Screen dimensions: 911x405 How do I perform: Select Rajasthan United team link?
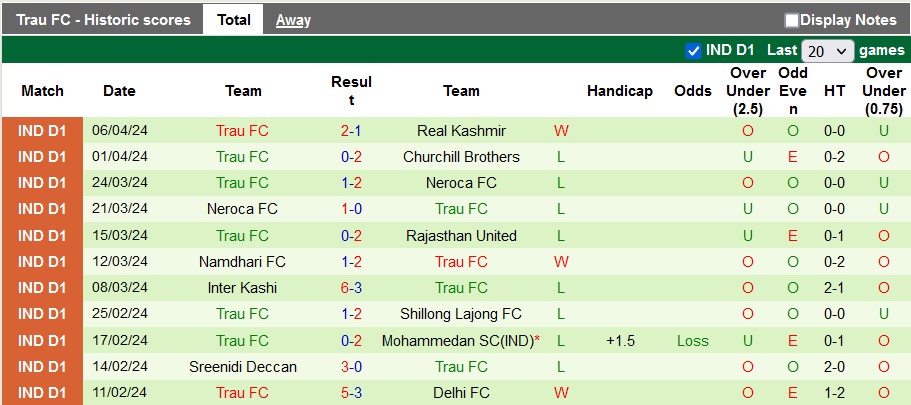(x=461, y=236)
